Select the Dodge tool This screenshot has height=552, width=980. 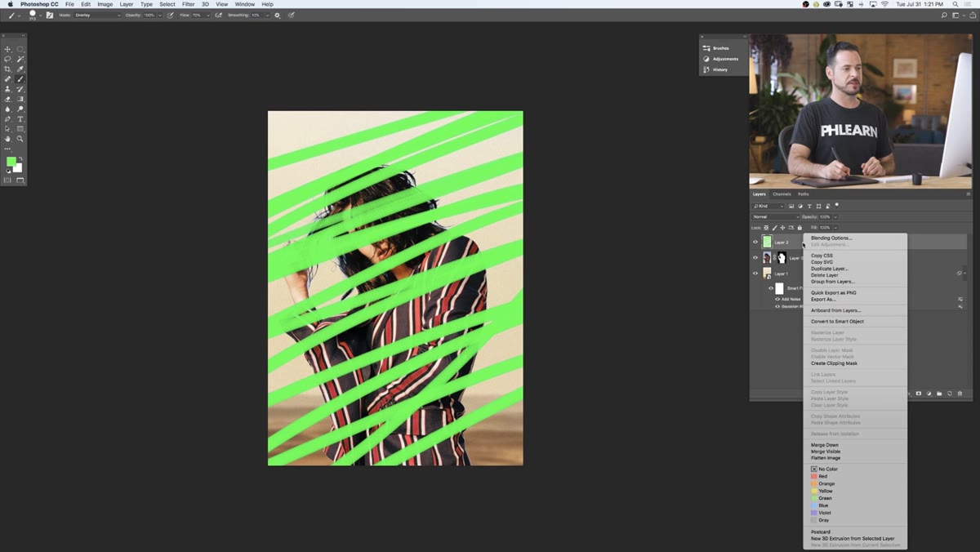(x=20, y=109)
